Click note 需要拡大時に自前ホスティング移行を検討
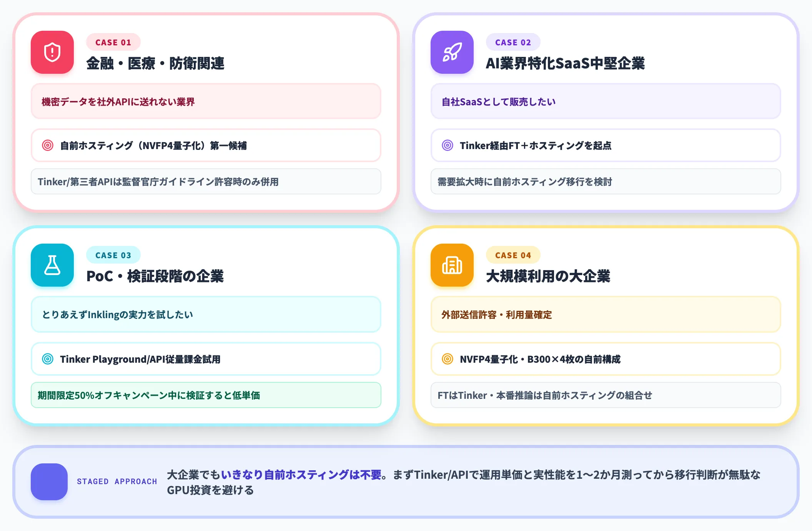 coord(606,181)
